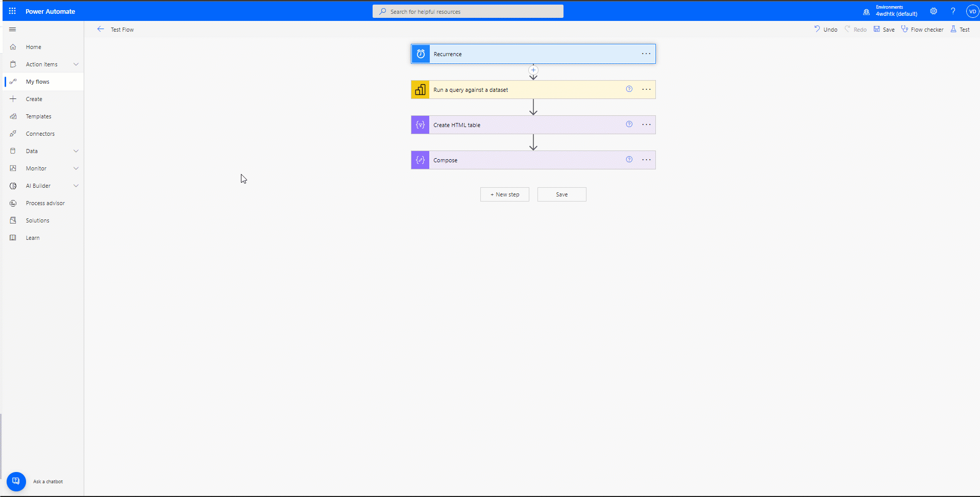Open the help question mark in header
Viewport: 980px width, 497px height.
[x=953, y=11]
